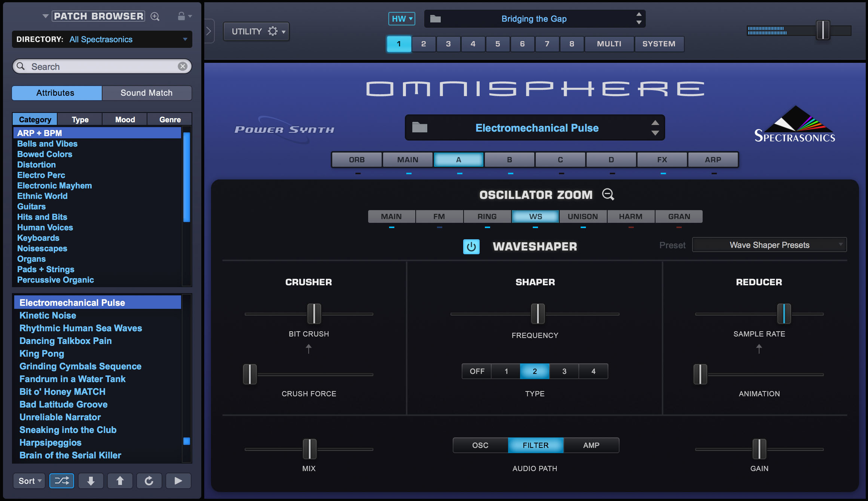Image resolution: width=868 pixels, height=501 pixels.
Task: Select the Genre attribute column
Action: 170,120
